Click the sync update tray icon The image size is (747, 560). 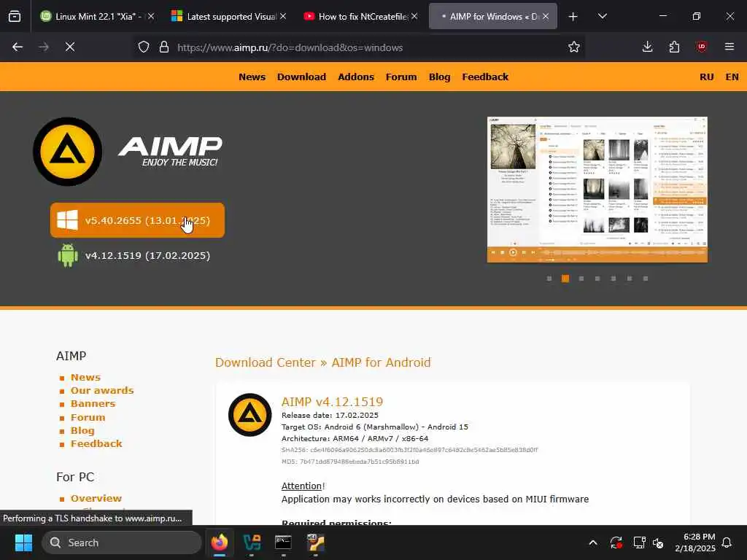(616, 542)
